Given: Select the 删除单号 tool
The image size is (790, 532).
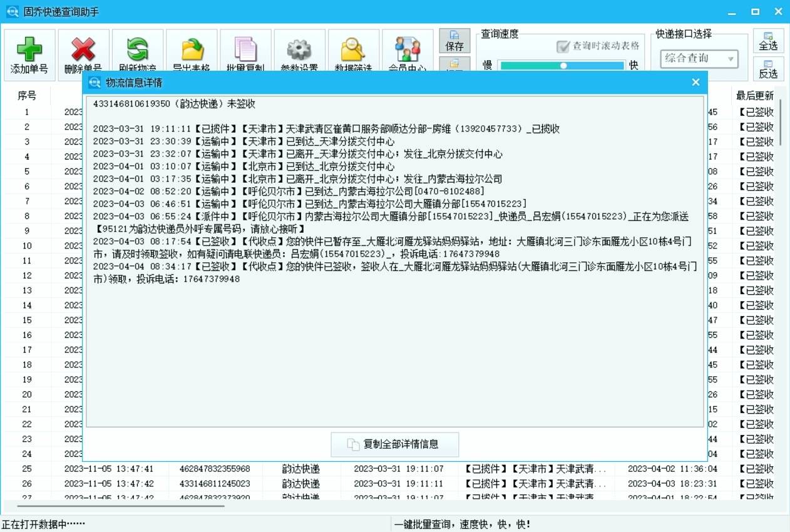Looking at the screenshot, I should (x=83, y=53).
